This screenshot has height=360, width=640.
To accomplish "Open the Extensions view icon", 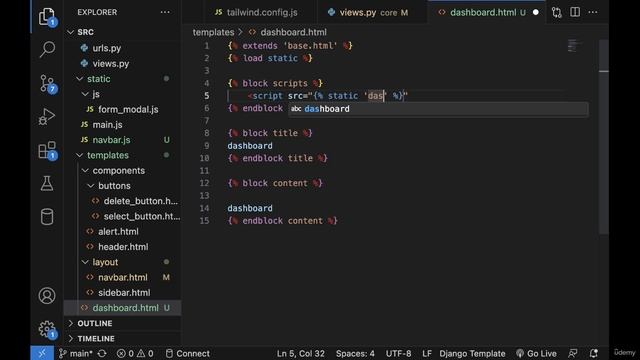I will click(47, 150).
